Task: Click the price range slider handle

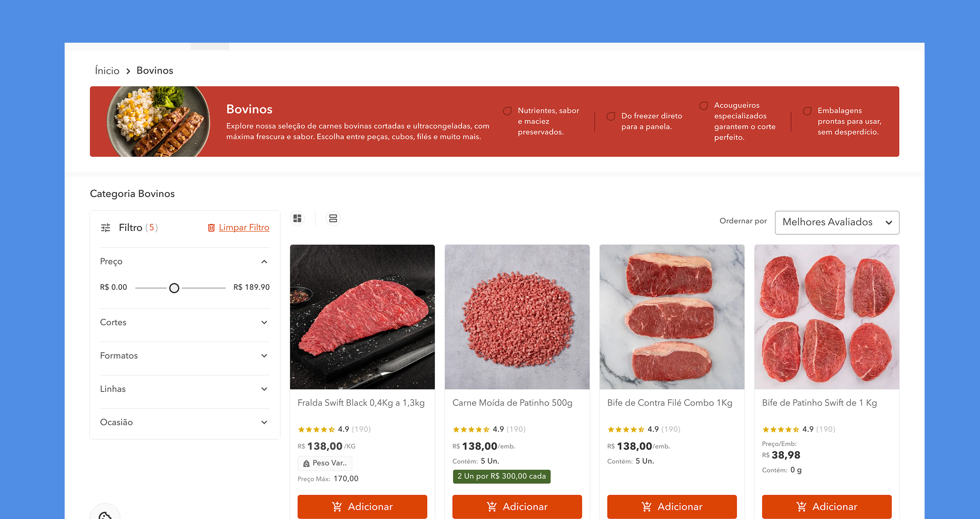Action: tap(174, 288)
